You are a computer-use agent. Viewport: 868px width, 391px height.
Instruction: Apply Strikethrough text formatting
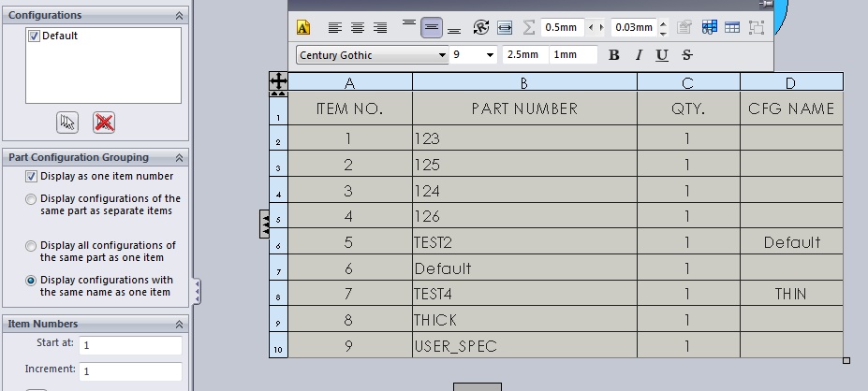click(687, 55)
